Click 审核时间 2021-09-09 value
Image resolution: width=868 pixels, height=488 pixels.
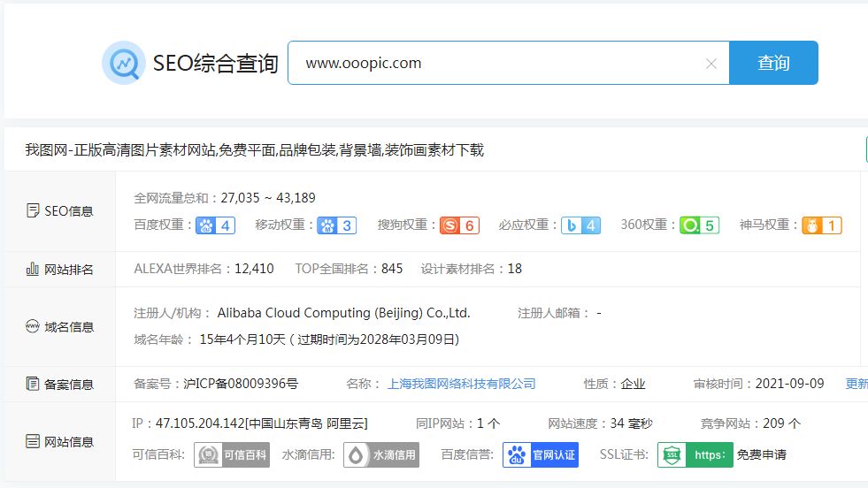click(789, 384)
